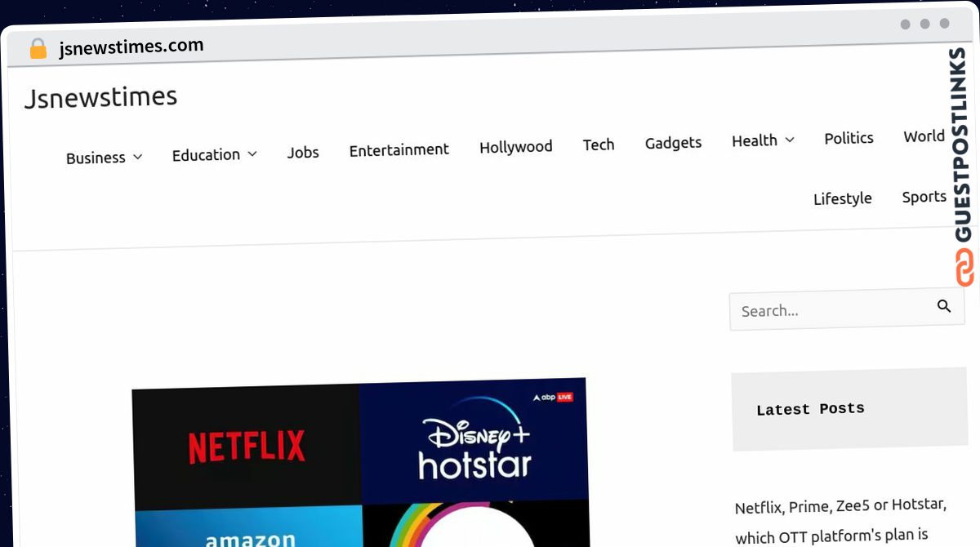The height and width of the screenshot is (547, 980).
Task: Open the World news menu item
Action: coord(924,136)
